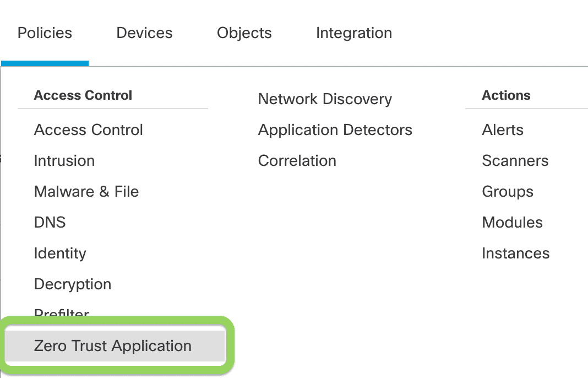
Task: Open the Intrusion policy page
Action: 64,160
